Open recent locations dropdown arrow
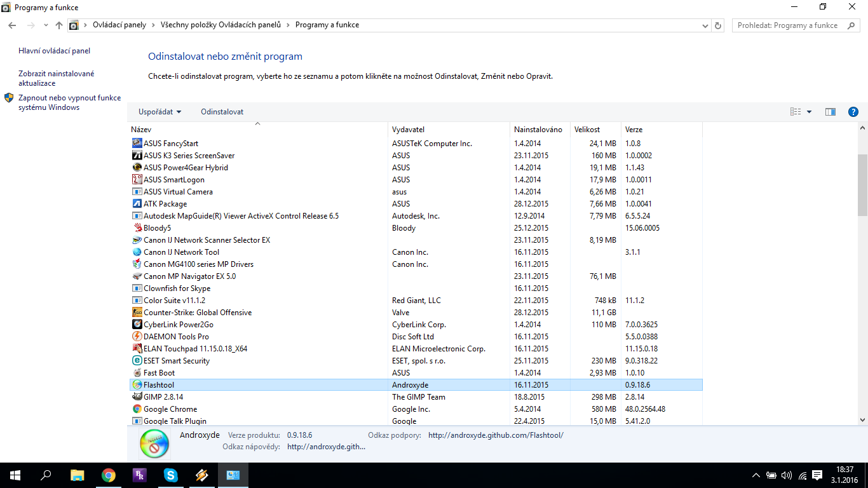Screen dimensions: 868x488 [x=46, y=25]
